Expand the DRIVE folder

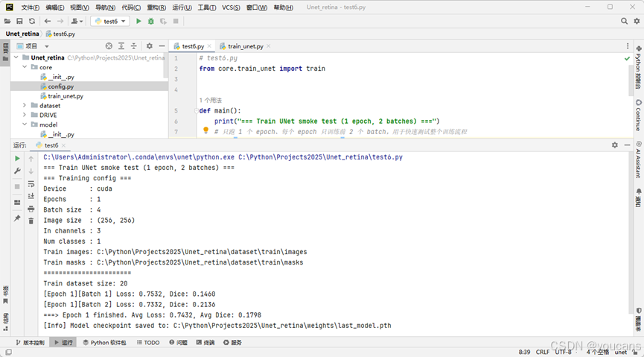[x=25, y=115]
